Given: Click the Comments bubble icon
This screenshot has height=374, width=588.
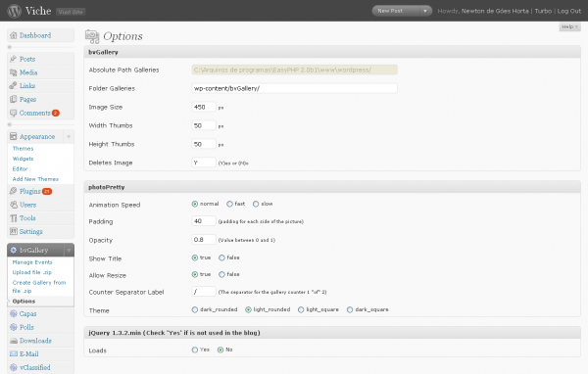Looking at the screenshot, I should (x=14, y=113).
